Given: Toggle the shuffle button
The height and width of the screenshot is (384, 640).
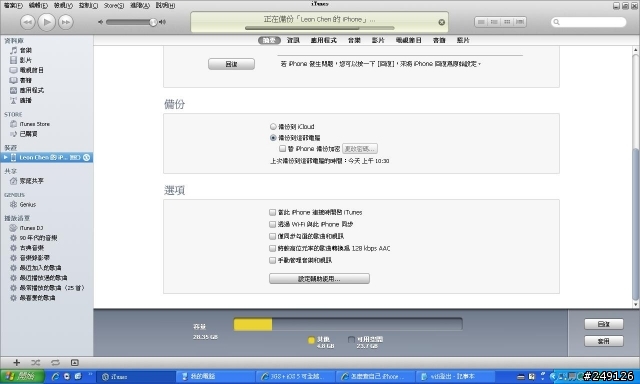Looking at the screenshot, I should click(36, 362).
